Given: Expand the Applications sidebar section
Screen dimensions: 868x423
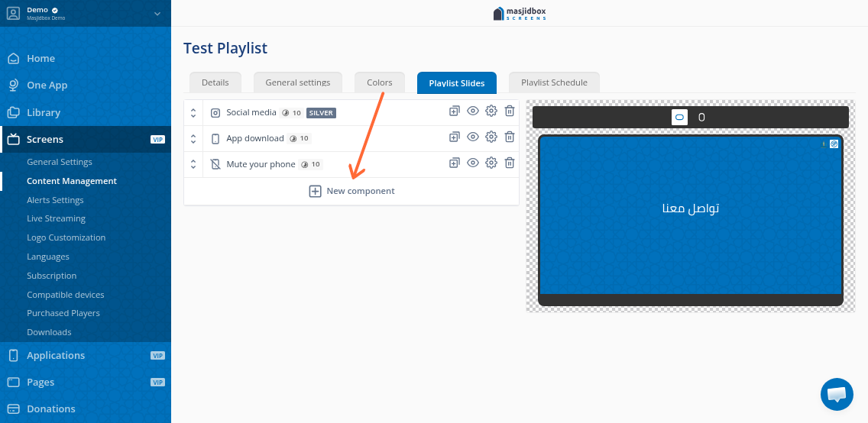Looking at the screenshot, I should (86, 356).
